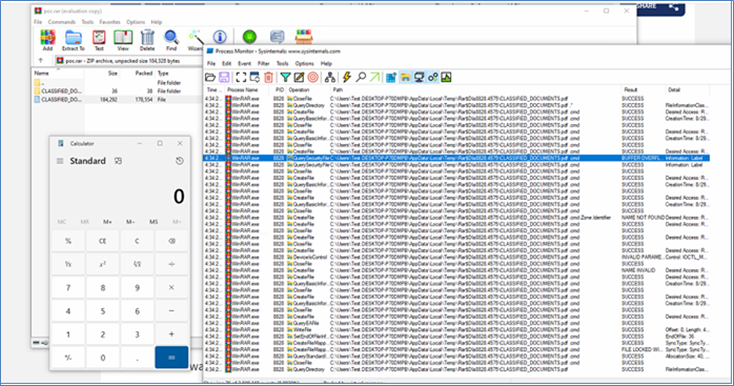Select the 184,292 byte file in WinRAR
The height and width of the screenshot is (386, 734).
pos(117,100)
